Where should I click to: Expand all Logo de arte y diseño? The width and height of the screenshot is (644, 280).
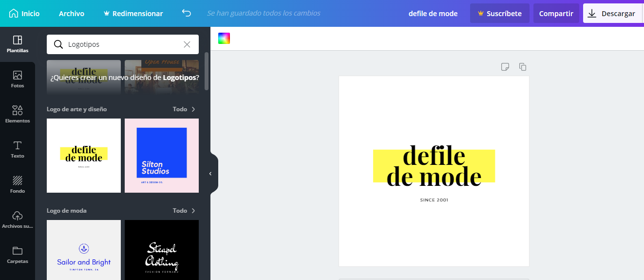click(x=184, y=109)
